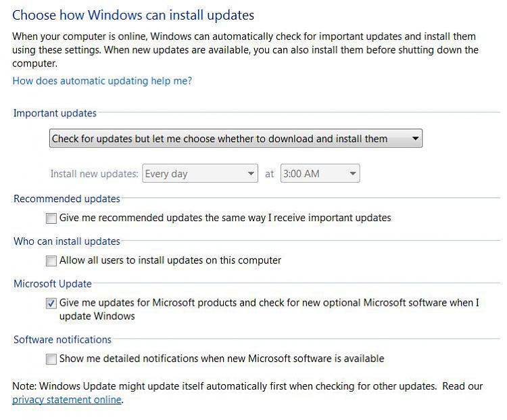This screenshot has height=420, width=507.
Task: Click the arrow on the Important updates dropdown
Action: (x=416, y=139)
